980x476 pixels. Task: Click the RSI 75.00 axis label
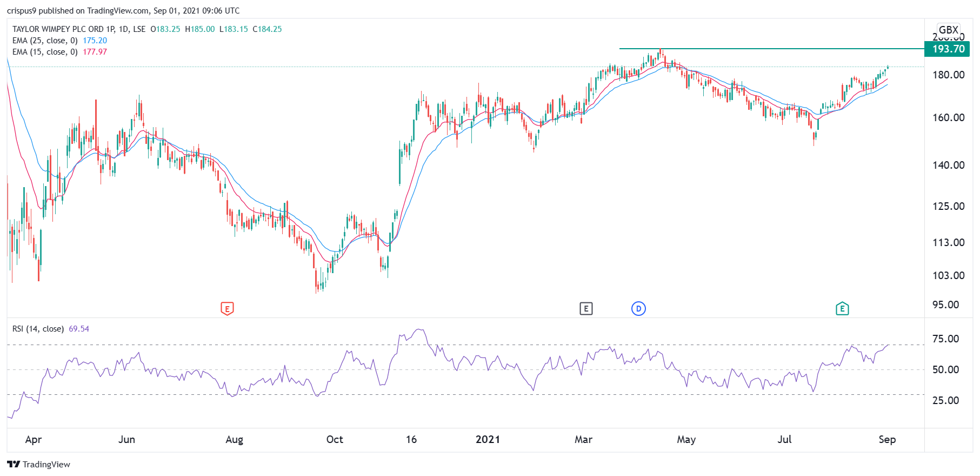pyautogui.click(x=946, y=339)
